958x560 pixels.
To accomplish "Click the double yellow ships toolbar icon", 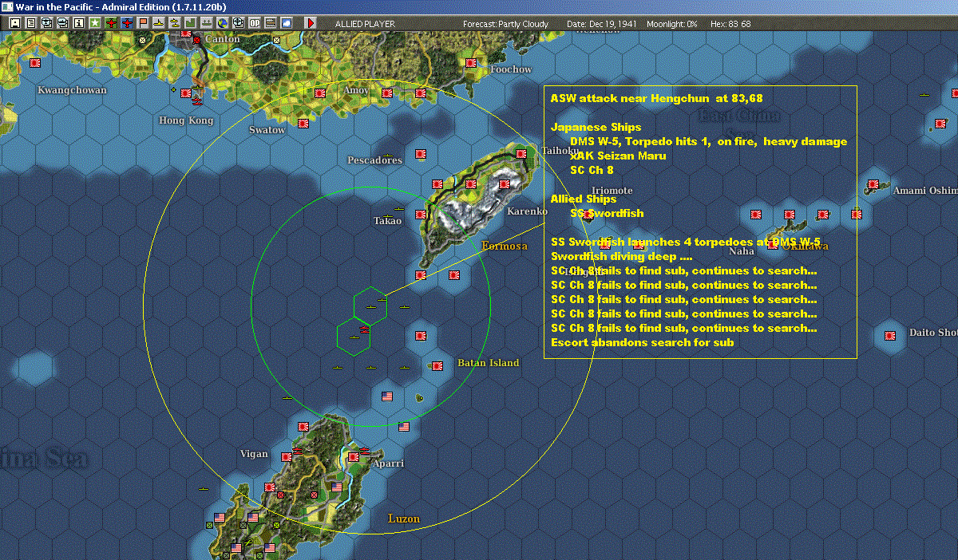I will [175, 23].
